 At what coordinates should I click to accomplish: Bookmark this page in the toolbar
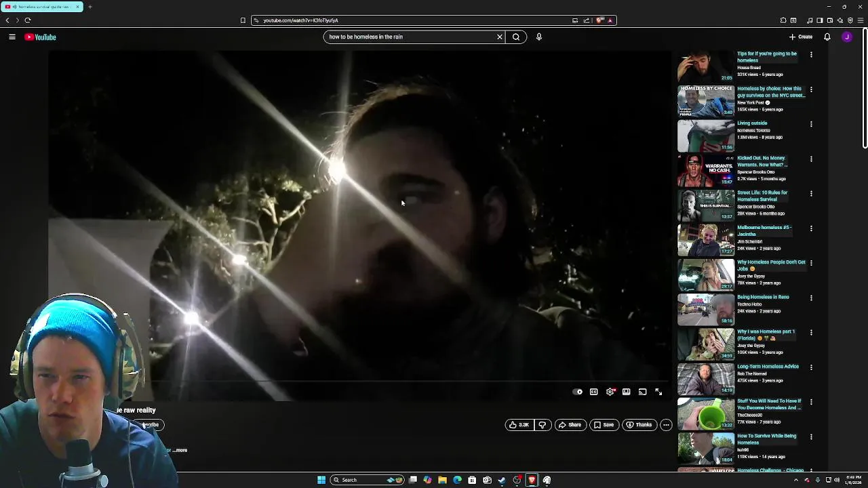(x=243, y=20)
